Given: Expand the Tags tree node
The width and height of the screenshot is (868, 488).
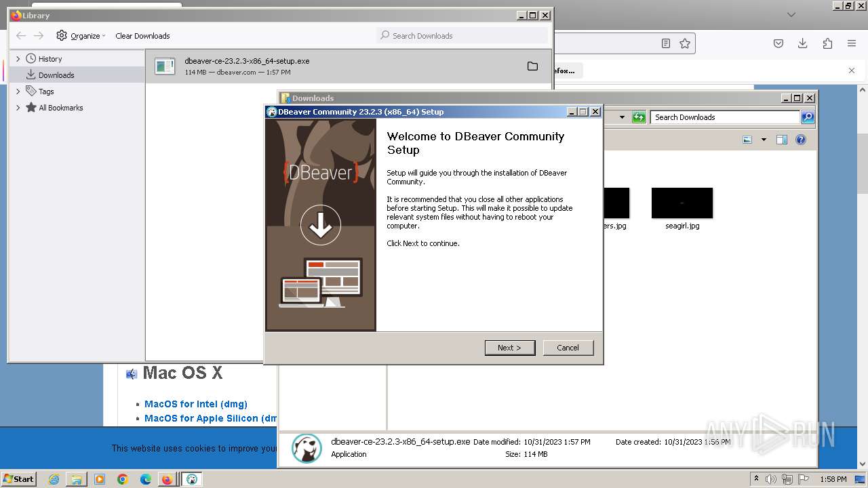Looking at the screenshot, I should coord(18,91).
